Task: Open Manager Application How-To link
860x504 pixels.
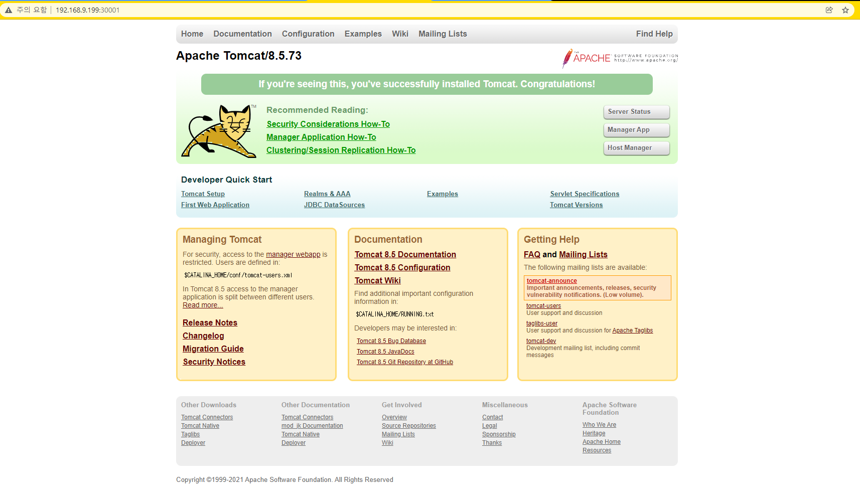Action: (321, 137)
